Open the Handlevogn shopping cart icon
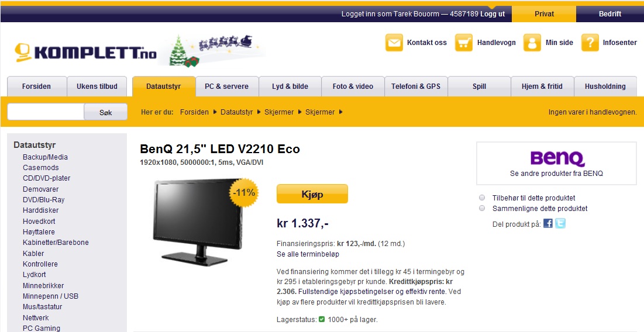 coord(464,43)
